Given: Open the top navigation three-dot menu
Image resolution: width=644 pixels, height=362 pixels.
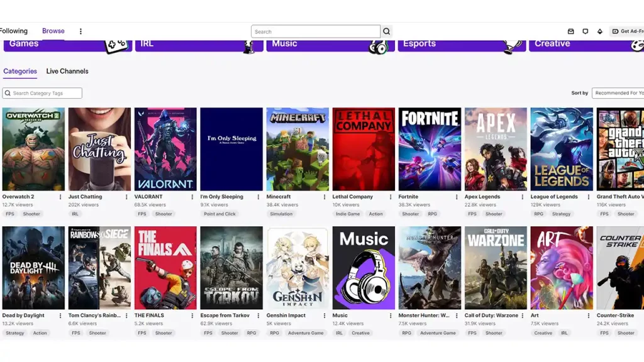Looking at the screenshot, I should coord(80,31).
